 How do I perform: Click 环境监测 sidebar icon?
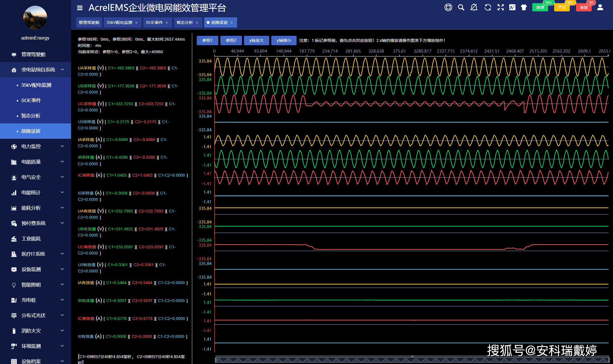14,346
